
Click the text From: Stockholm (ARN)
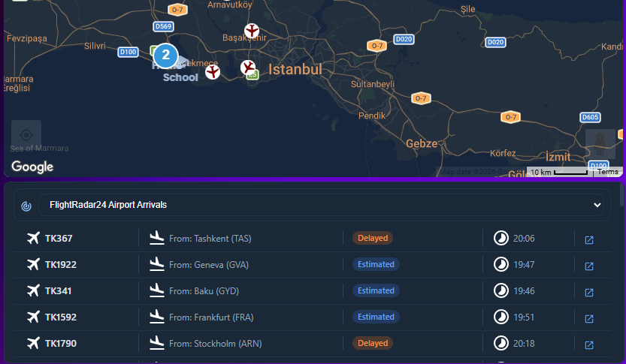click(216, 344)
